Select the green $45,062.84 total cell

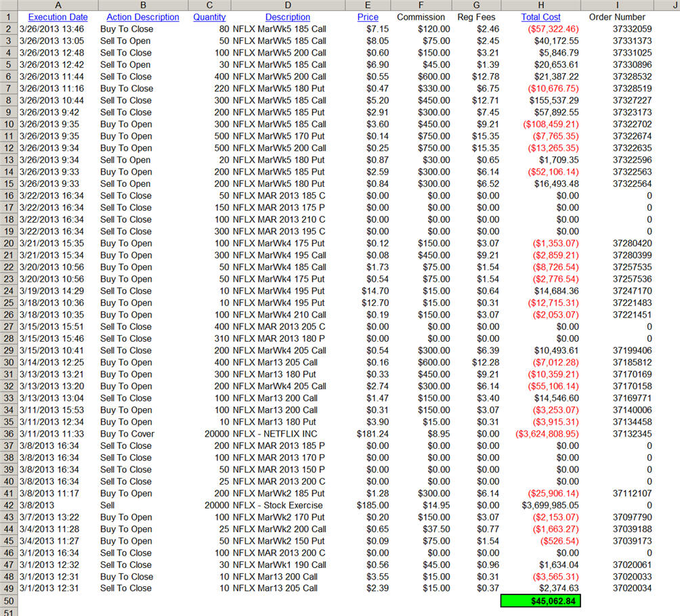point(540,600)
